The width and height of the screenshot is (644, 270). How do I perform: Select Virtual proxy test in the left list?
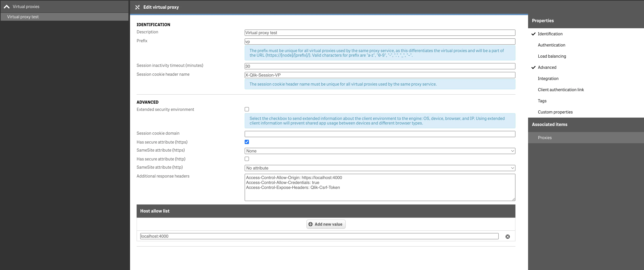23,17
